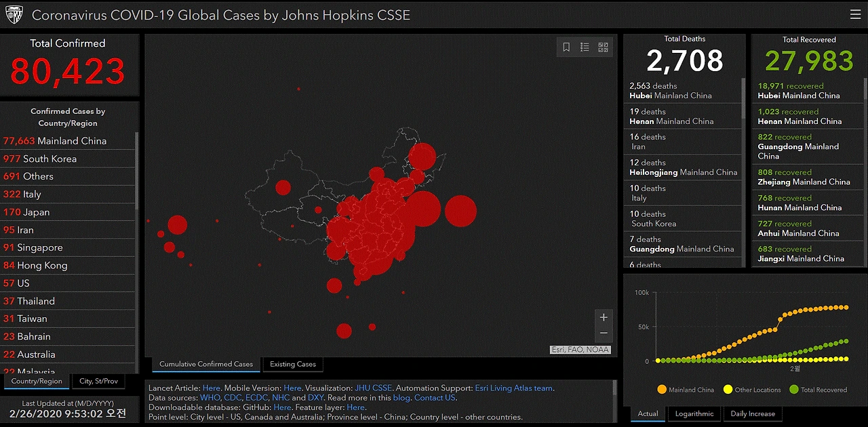The height and width of the screenshot is (427, 868).
Task: Open the Lancet Article Here link
Action: coord(212,388)
